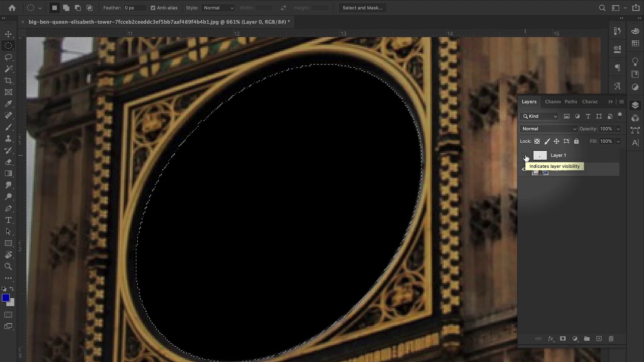Click the Feather value field
Screen dimensions: 644x362
135,8
